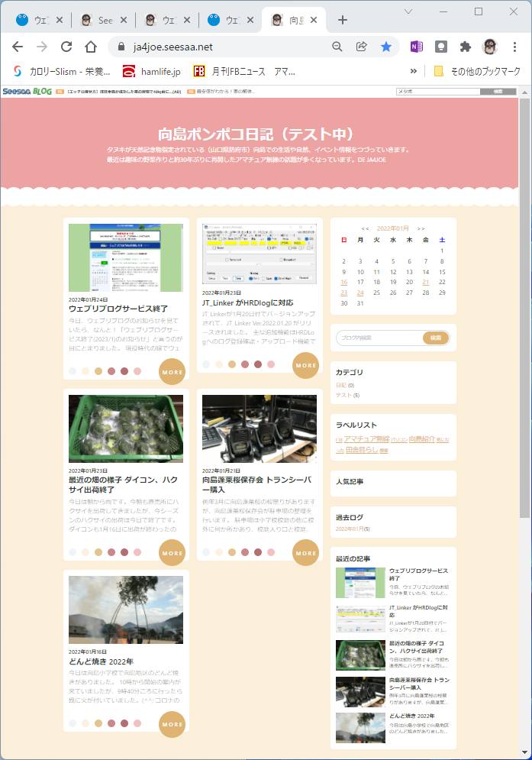The height and width of the screenshot is (760, 532).
Task: Open the OneNote extension icon
Action: (416, 47)
